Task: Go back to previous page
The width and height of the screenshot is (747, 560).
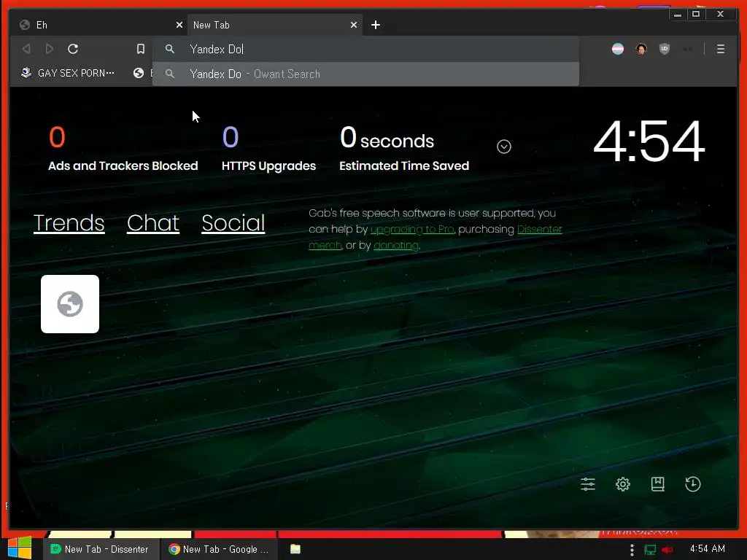Action: (x=27, y=49)
